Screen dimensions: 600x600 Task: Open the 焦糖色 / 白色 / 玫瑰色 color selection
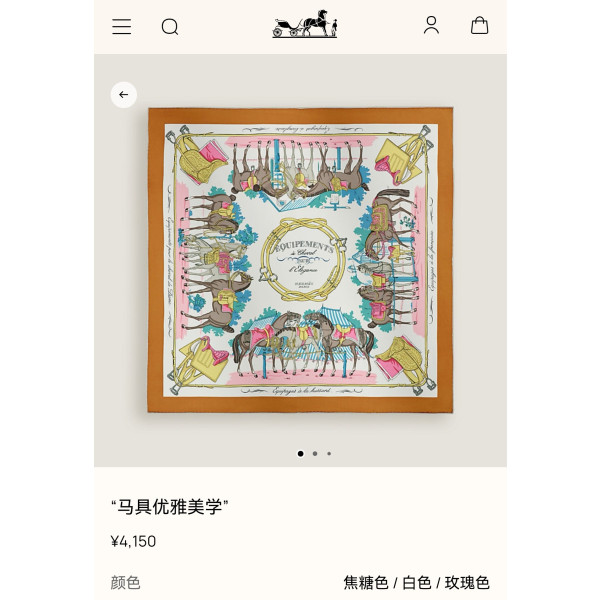coord(416,583)
